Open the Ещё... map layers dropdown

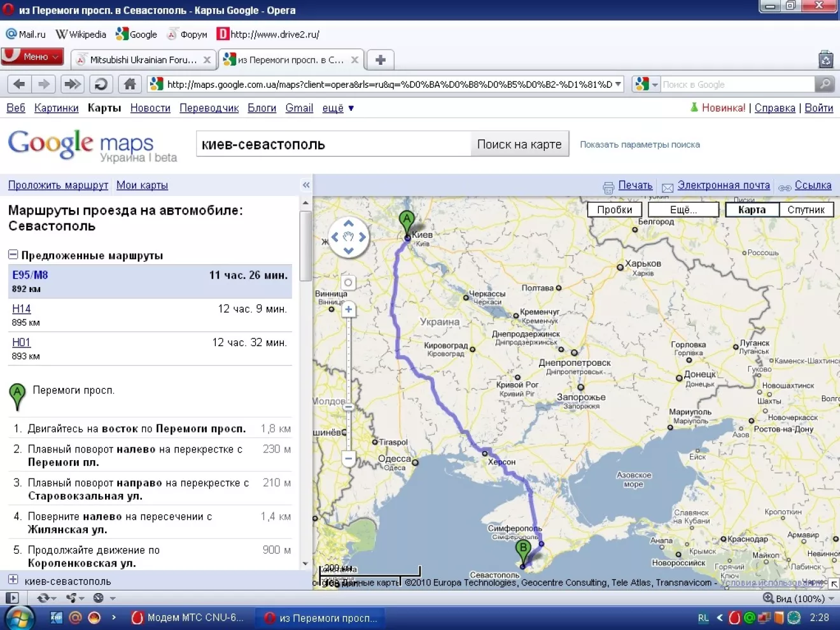pos(683,209)
